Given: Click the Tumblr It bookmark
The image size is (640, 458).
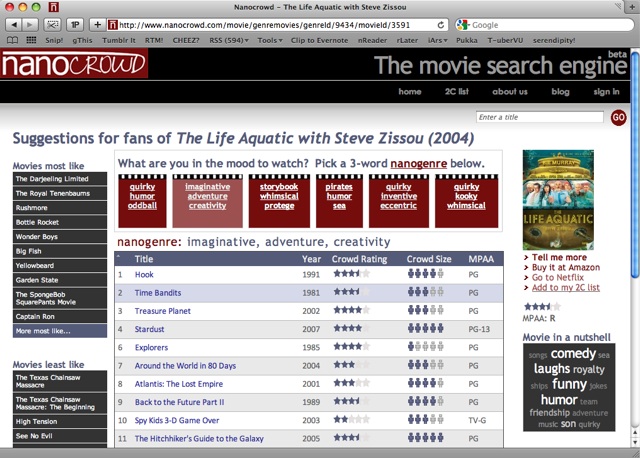Looking at the screenshot, I should 118,40.
